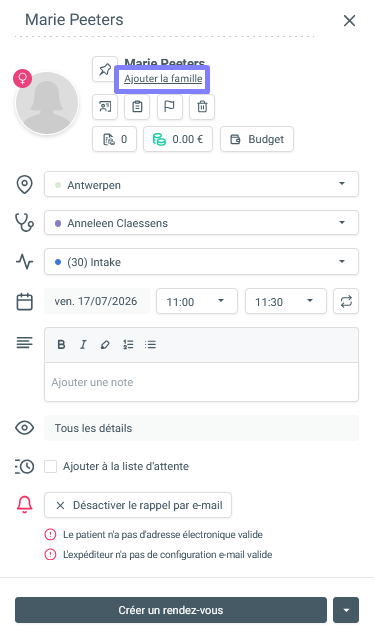Click the pin patient icon
Image resolution: width=374 pixels, height=640 pixels.
tap(105, 69)
